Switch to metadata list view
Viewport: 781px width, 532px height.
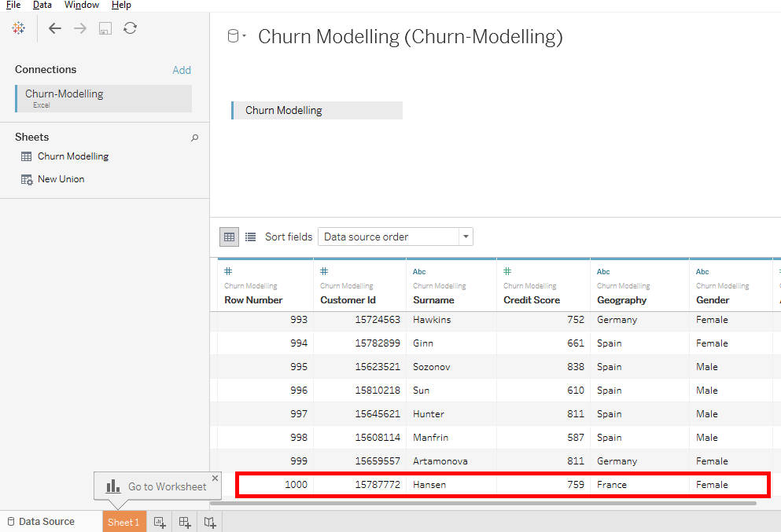tap(250, 237)
